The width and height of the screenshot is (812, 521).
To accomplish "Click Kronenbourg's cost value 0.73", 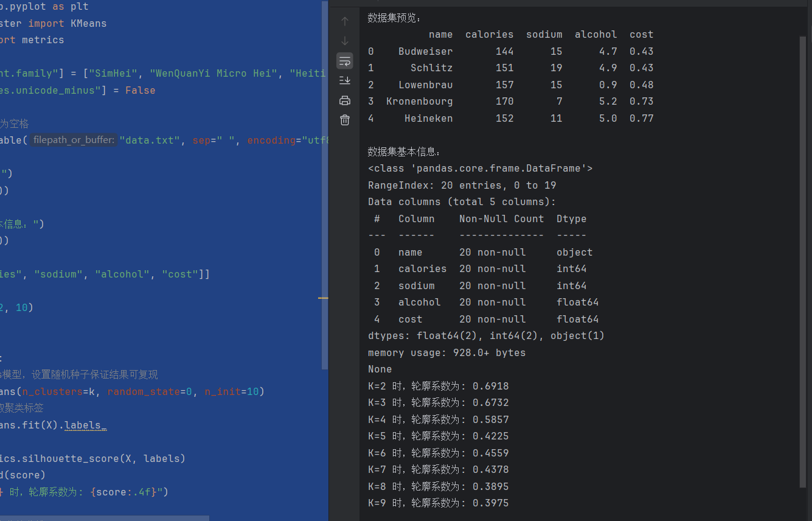I will click(x=642, y=101).
